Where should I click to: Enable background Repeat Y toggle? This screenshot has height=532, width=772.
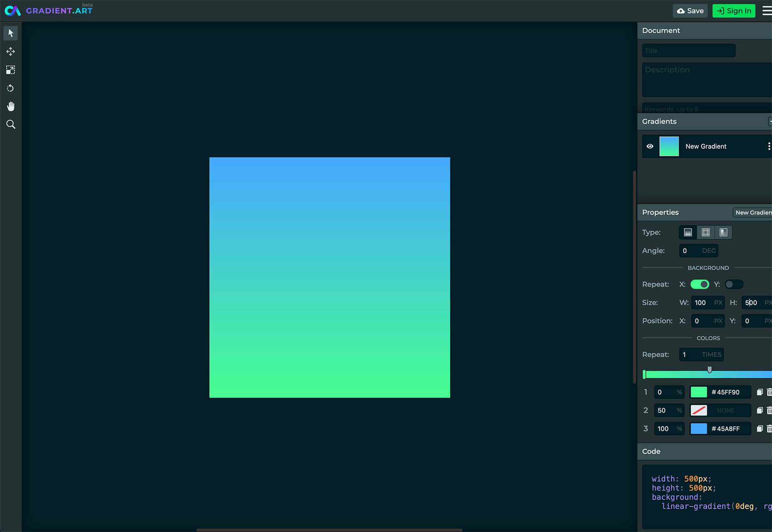734,284
